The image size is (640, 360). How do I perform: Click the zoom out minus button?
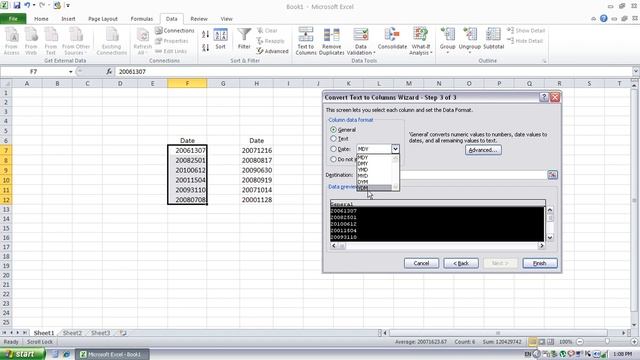tap(580, 342)
